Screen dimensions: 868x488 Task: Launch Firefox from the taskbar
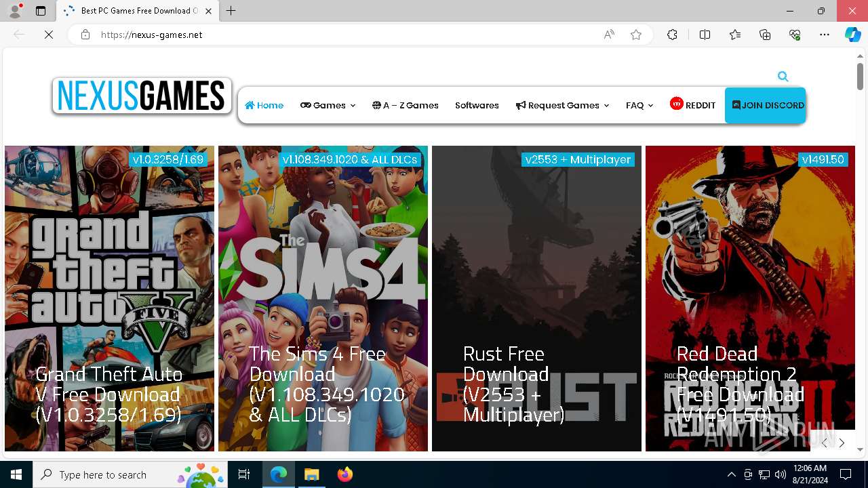click(x=344, y=474)
